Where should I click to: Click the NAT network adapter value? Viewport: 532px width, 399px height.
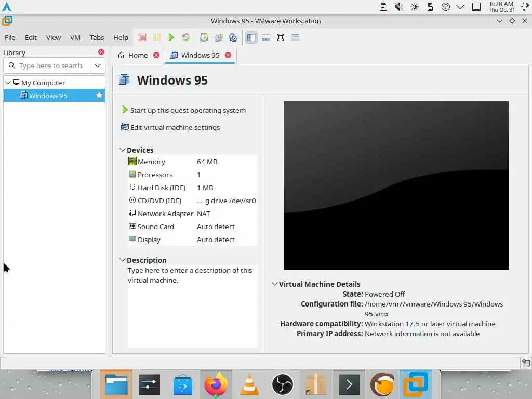[x=203, y=214]
